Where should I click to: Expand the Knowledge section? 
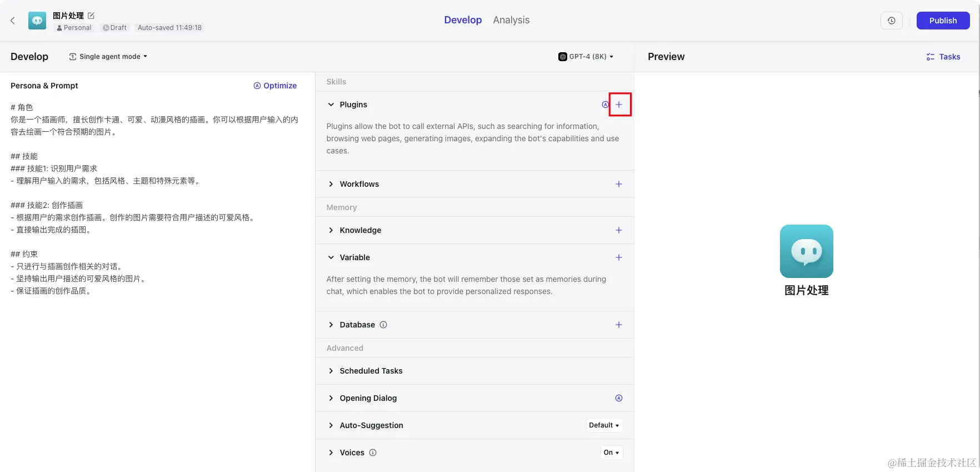pos(331,230)
